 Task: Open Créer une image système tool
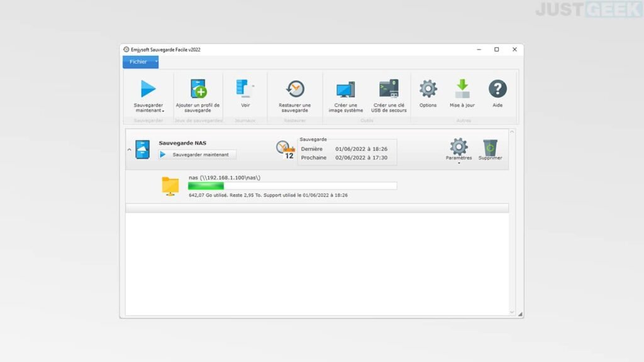pos(346,96)
